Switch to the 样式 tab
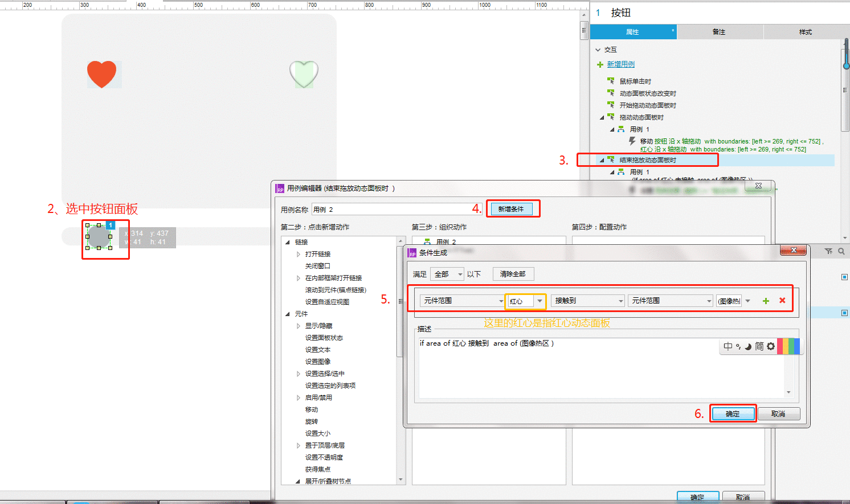Viewport: 850px width, 504px height. [806, 32]
